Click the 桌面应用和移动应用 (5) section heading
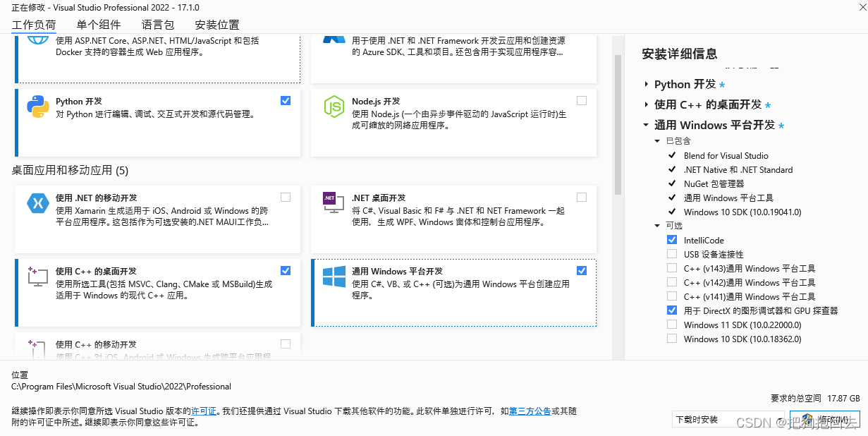Screen dimensions: 868x436 pyautogui.click(x=71, y=170)
